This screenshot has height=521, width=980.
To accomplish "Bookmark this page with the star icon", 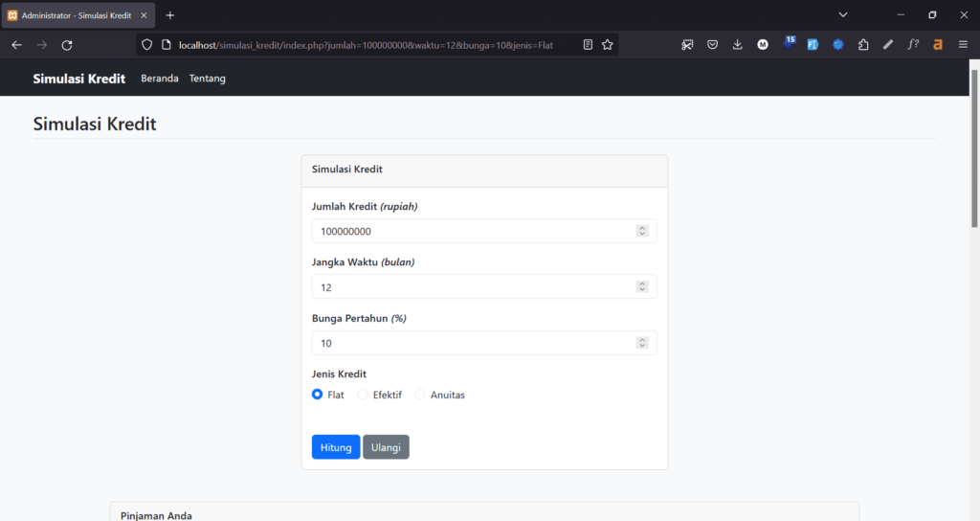I will [607, 45].
